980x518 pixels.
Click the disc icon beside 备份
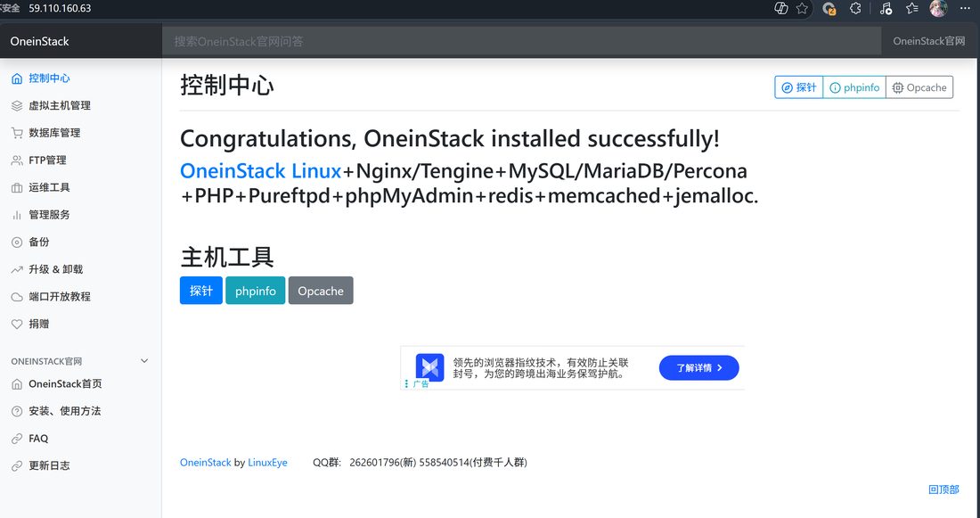click(x=17, y=243)
